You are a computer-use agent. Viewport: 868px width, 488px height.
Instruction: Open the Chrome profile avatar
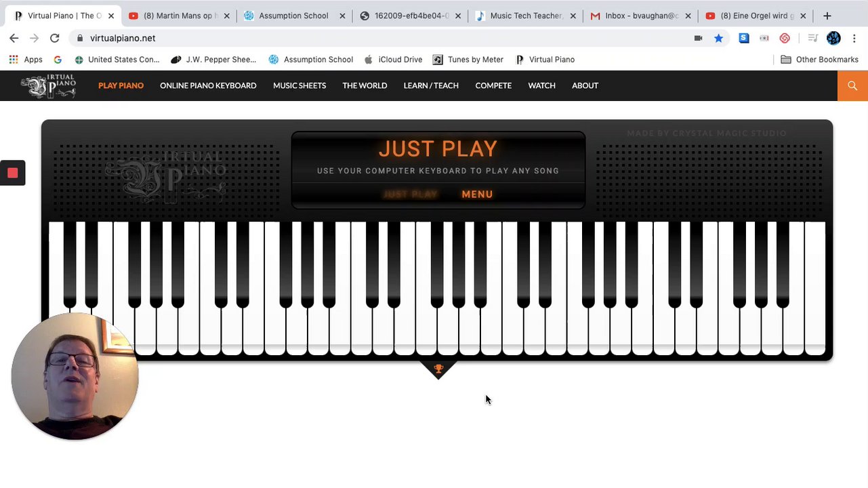(x=833, y=38)
